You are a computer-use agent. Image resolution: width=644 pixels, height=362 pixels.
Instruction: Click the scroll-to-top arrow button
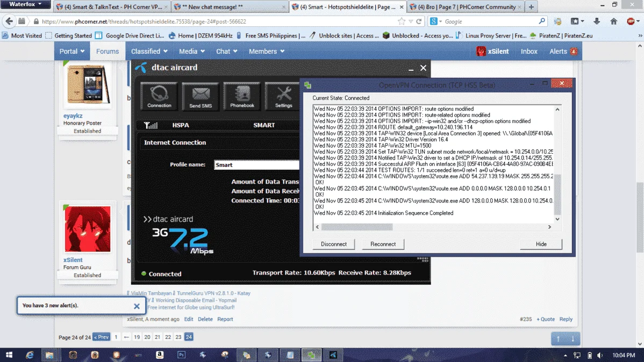pyautogui.click(x=558, y=338)
